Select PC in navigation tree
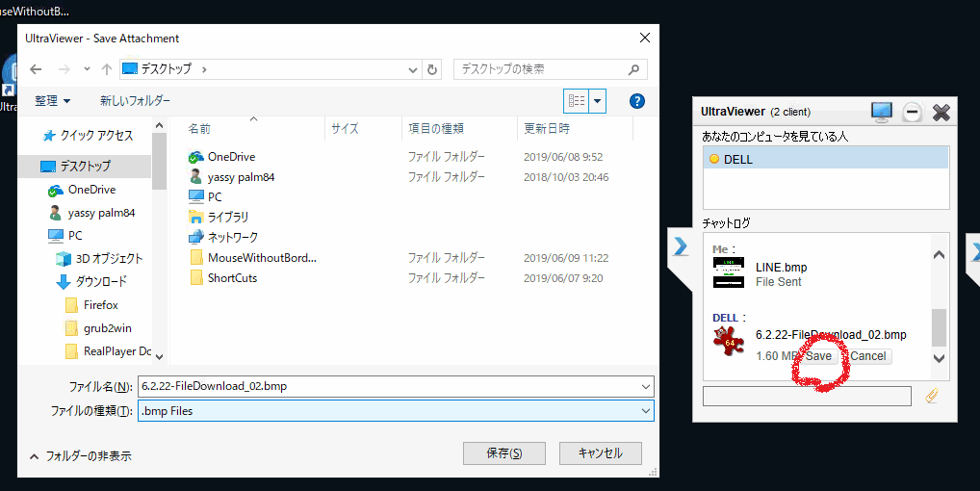The height and width of the screenshot is (491, 980). (65, 236)
